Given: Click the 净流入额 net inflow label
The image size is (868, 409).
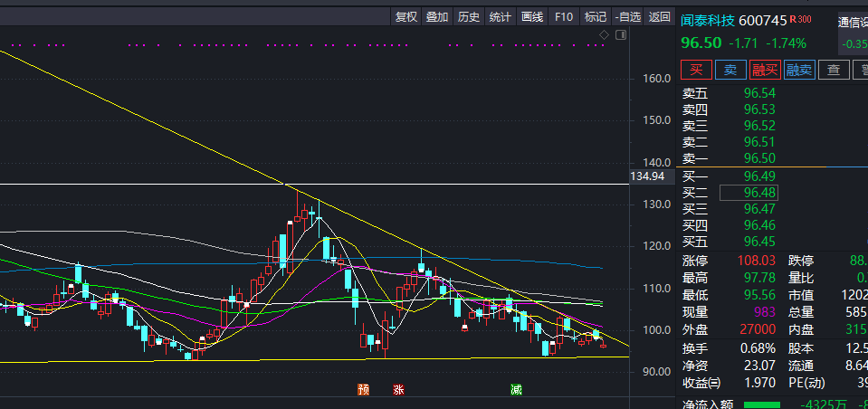Looking at the screenshot, I should 709,405.
